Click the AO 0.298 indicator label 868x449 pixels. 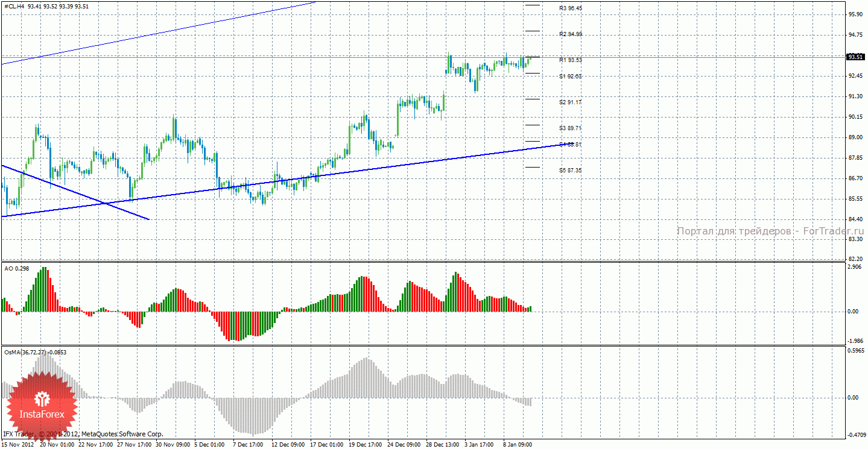point(16,268)
